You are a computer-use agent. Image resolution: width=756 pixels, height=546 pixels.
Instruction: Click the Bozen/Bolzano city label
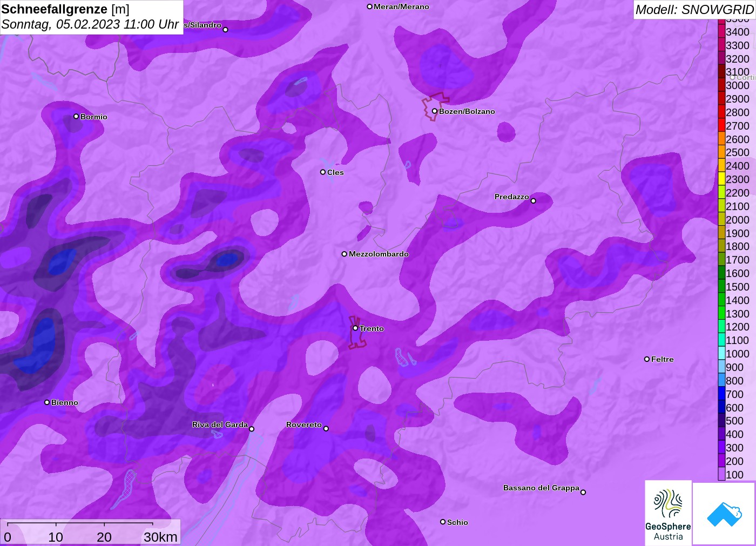(467, 111)
